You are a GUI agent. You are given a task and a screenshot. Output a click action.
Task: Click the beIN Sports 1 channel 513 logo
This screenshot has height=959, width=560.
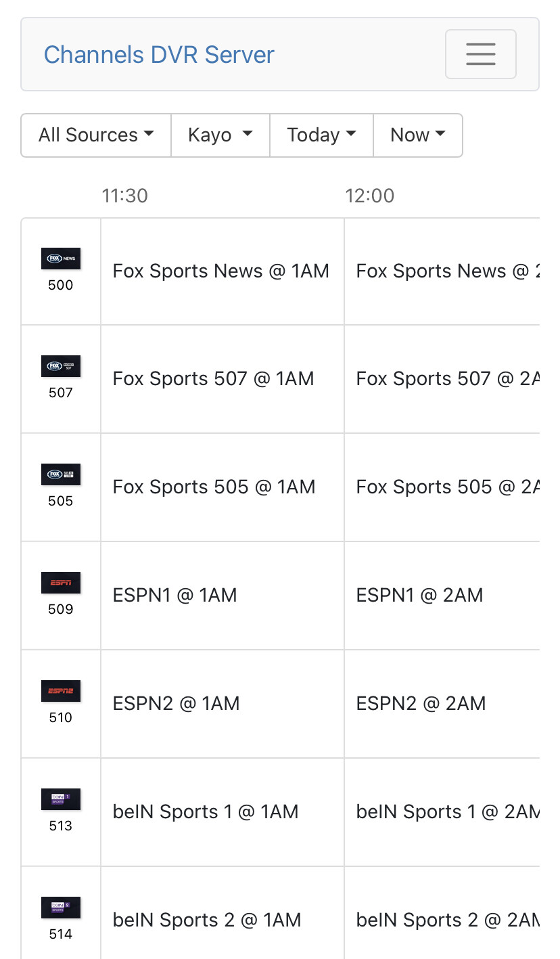tap(61, 800)
